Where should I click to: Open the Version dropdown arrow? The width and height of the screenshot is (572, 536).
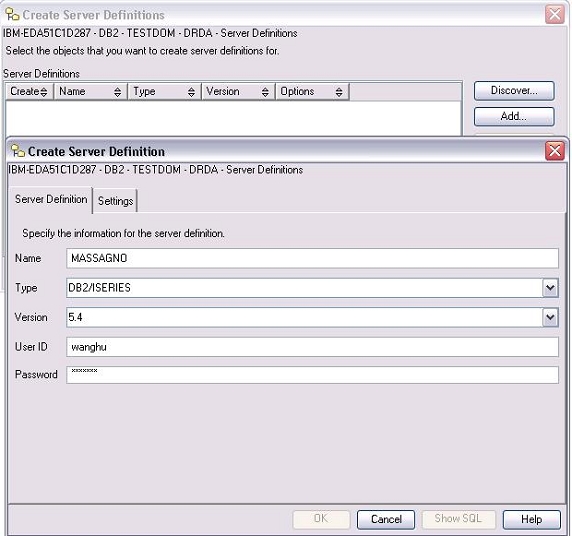click(x=550, y=317)
